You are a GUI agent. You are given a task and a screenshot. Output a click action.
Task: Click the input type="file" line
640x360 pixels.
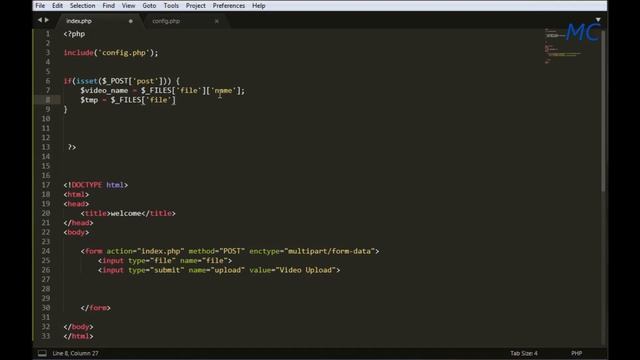(165, 260)
